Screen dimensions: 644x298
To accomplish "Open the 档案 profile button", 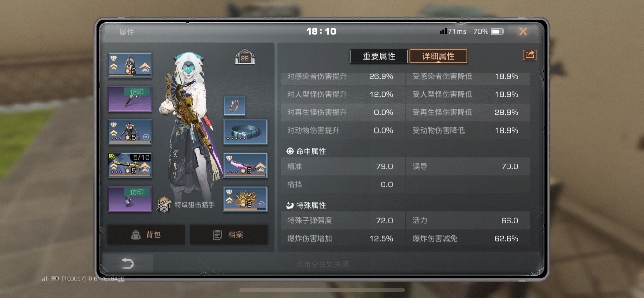I will point(229,234).
